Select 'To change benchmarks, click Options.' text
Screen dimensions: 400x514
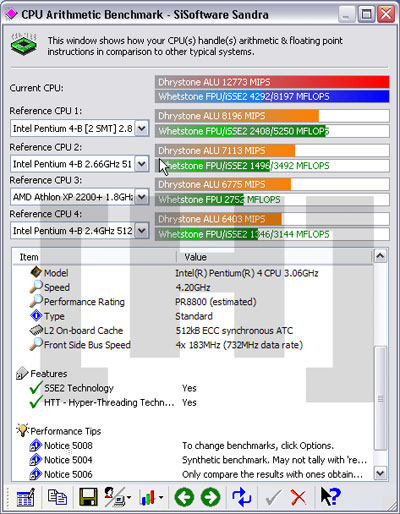[x=258, y=445]
